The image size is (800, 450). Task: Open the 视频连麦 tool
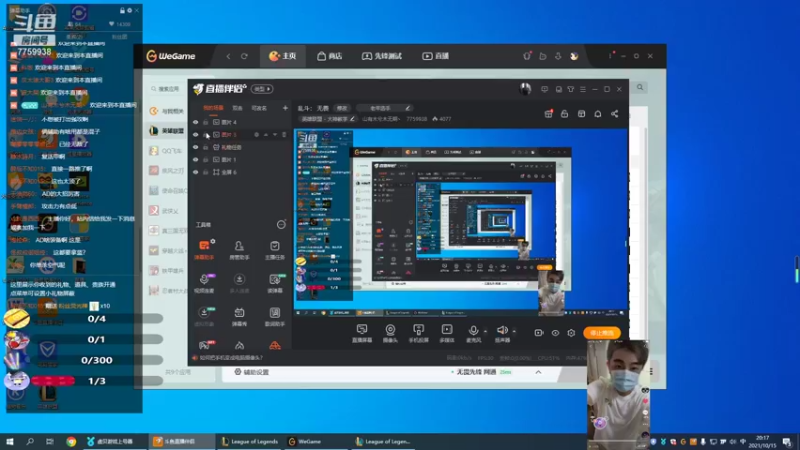point(204,283)
